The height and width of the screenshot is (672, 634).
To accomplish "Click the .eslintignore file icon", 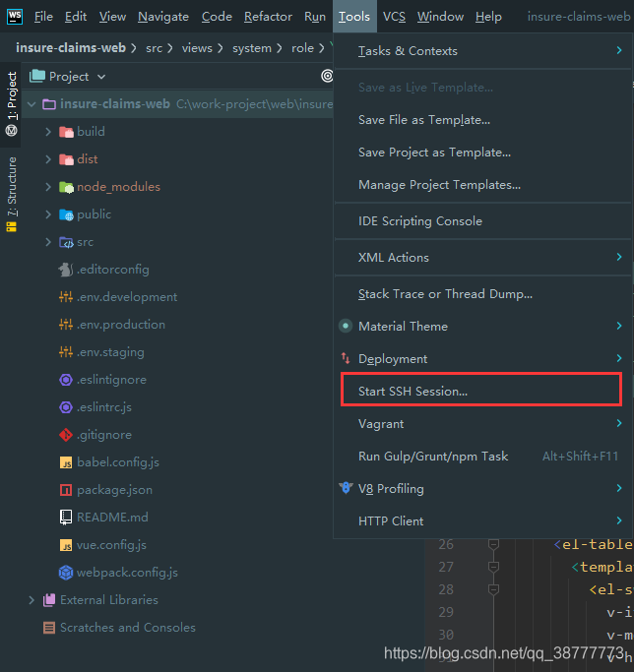I will [x=66, y=380].
